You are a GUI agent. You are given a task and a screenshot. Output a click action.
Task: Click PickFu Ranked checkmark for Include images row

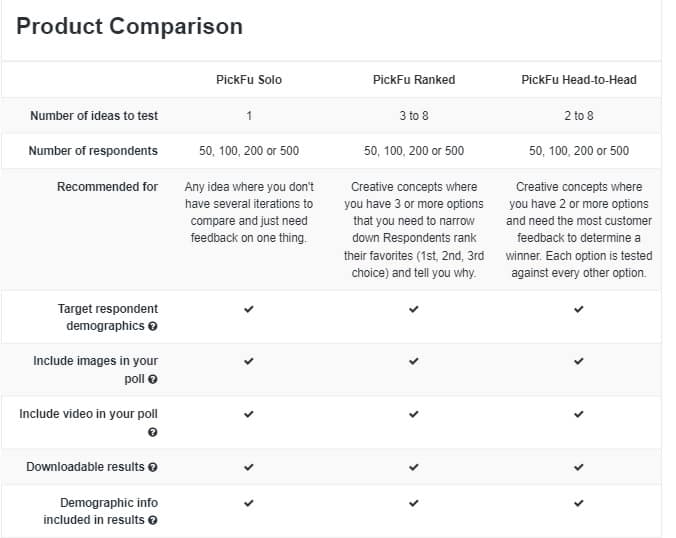click(413, 361)
